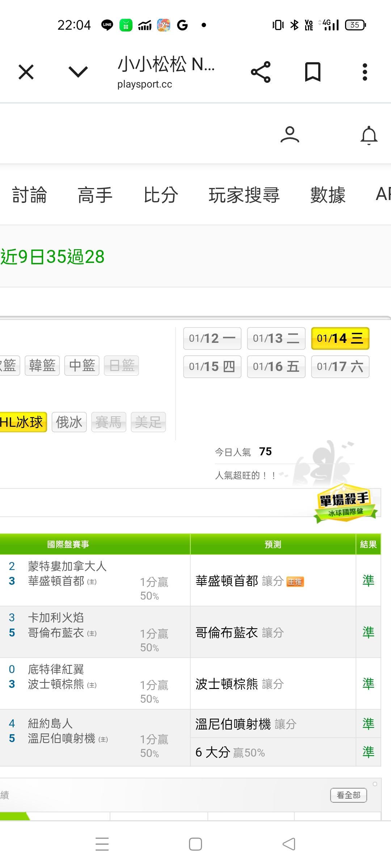Viewport: 391px width, 868px height.
Task: Click prediction 波士頓棕熊 讓分
Action: [x=239, y=684]
